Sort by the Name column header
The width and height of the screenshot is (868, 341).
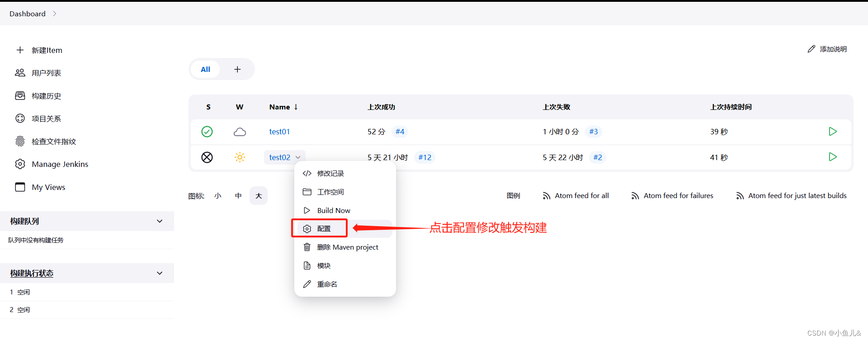pyautogui.click(x=283, y=107)
